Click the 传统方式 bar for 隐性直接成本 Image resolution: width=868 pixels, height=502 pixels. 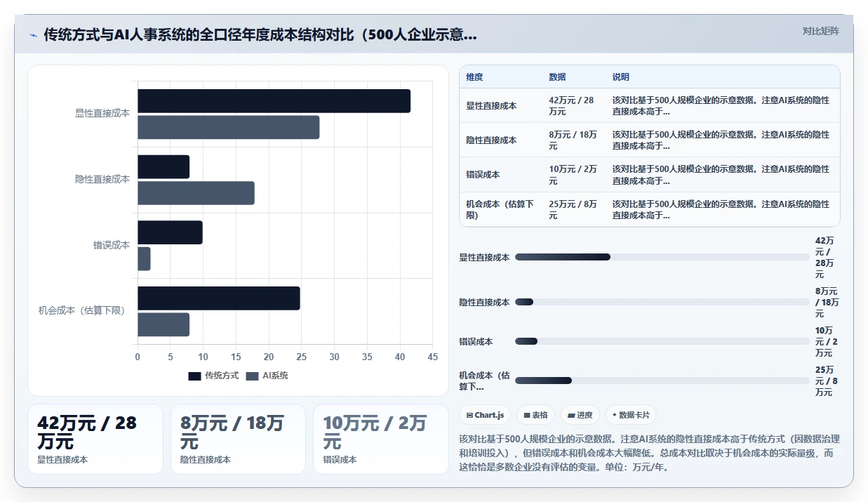[163, 167]
